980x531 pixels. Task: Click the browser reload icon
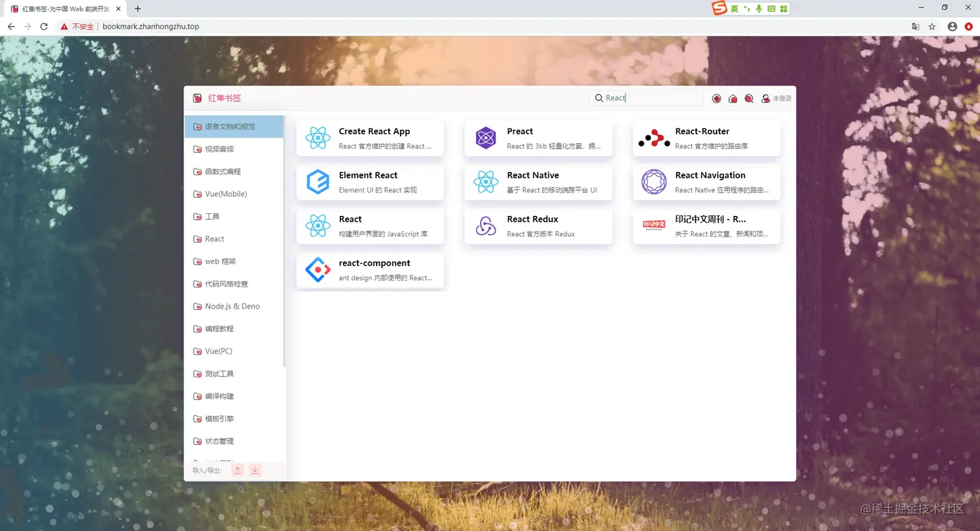tap(44, 27)
